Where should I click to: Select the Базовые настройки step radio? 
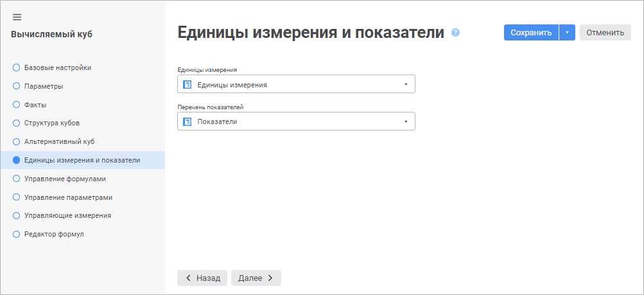point(17,67)
